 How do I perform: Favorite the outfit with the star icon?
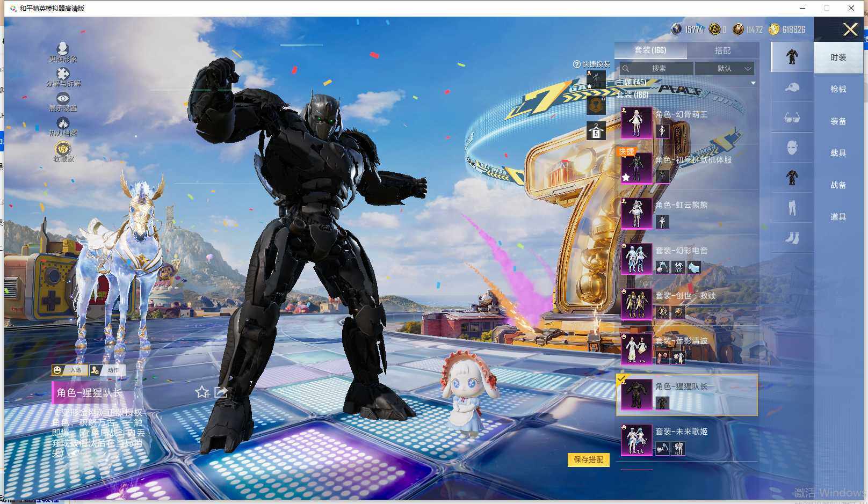pos(202,392)
